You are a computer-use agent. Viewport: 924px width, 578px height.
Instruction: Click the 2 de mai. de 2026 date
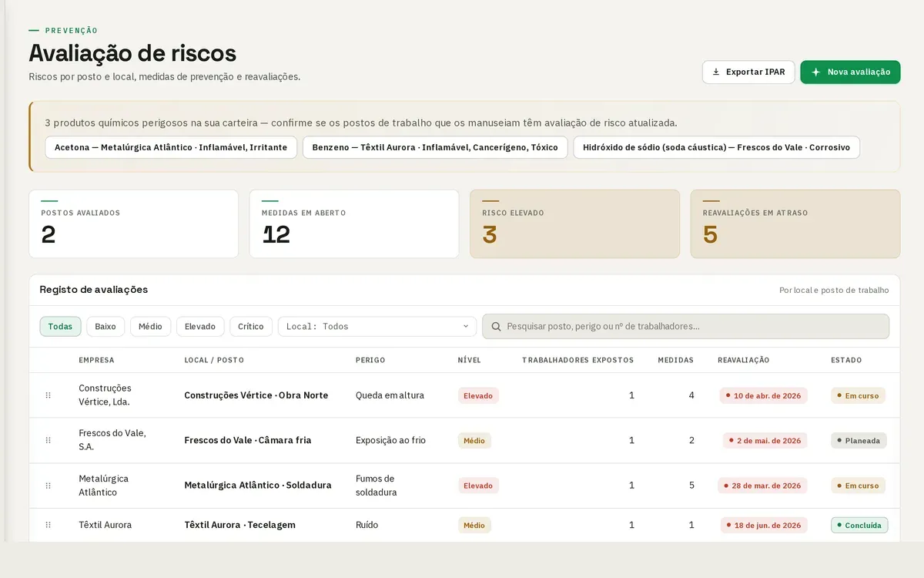coord(765,440)
